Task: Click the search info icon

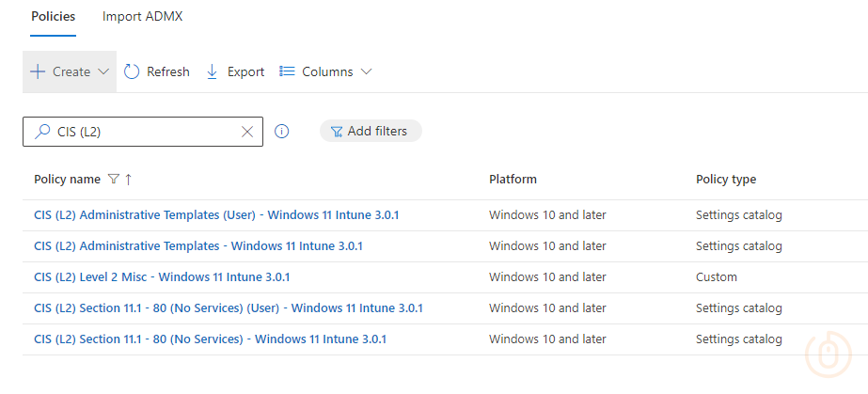Action: click(x=280, y=132)
